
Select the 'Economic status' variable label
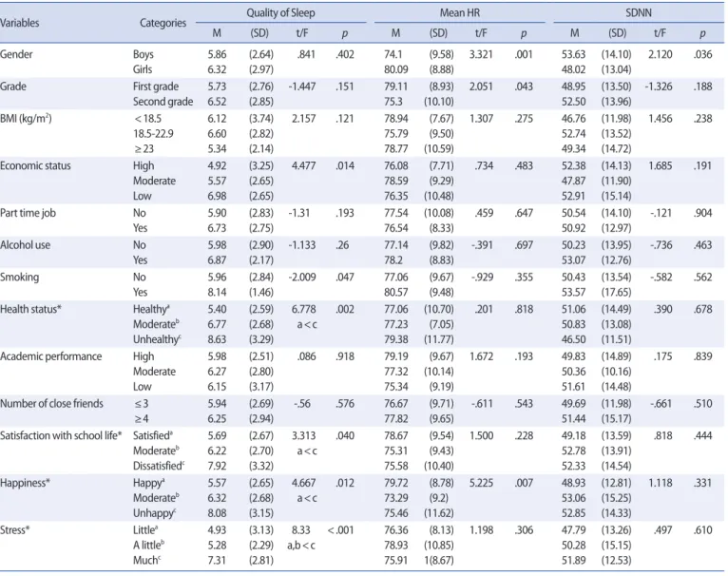pos(35,165)
